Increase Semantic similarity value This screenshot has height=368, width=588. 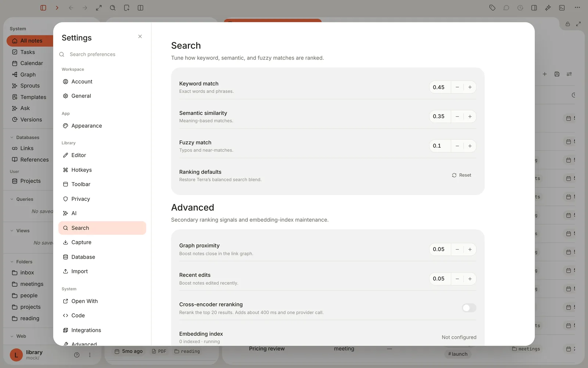click(x=470, y=117)
